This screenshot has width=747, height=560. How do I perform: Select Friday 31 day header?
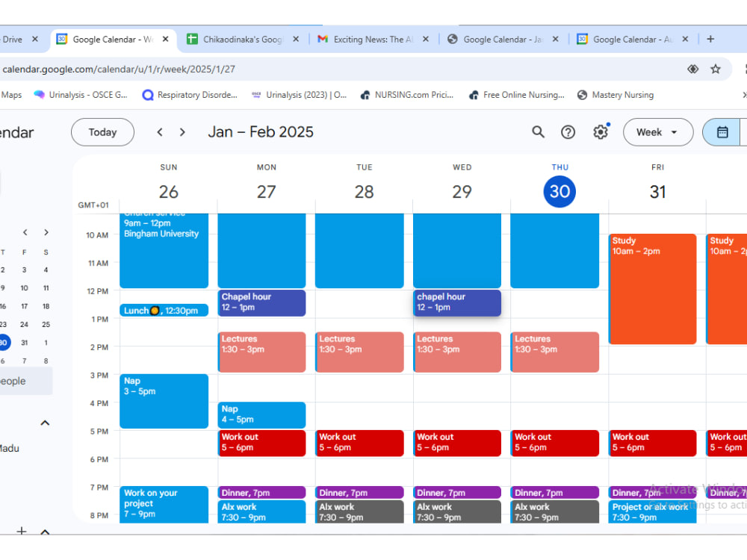[657, 191]
